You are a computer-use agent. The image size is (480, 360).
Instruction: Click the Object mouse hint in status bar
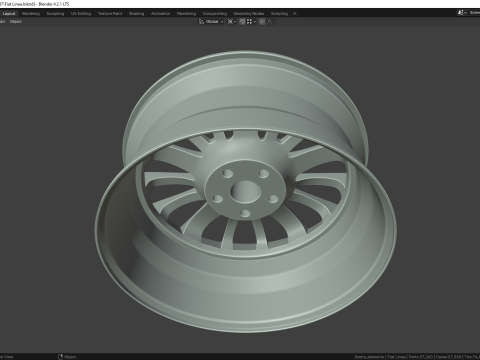tap(67, 357)
